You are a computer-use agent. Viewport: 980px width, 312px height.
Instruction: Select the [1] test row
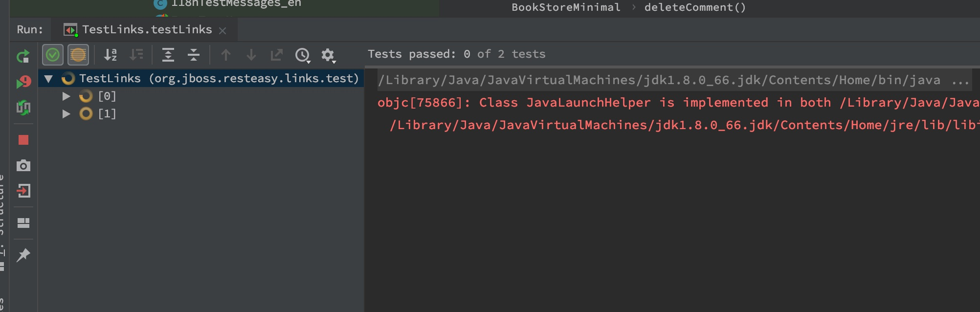[201, 114]
